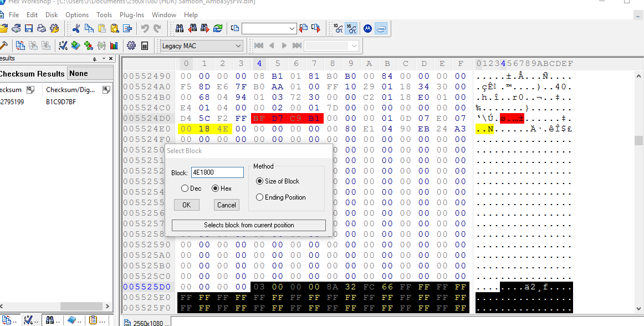644x326 pixels.
Task: Click into the Block value field
Action: (217, 173)
